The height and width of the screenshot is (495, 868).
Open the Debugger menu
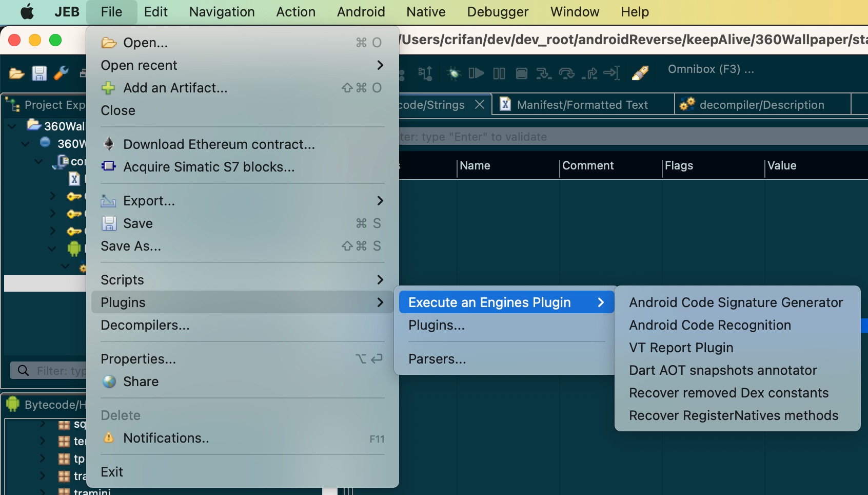498,12
